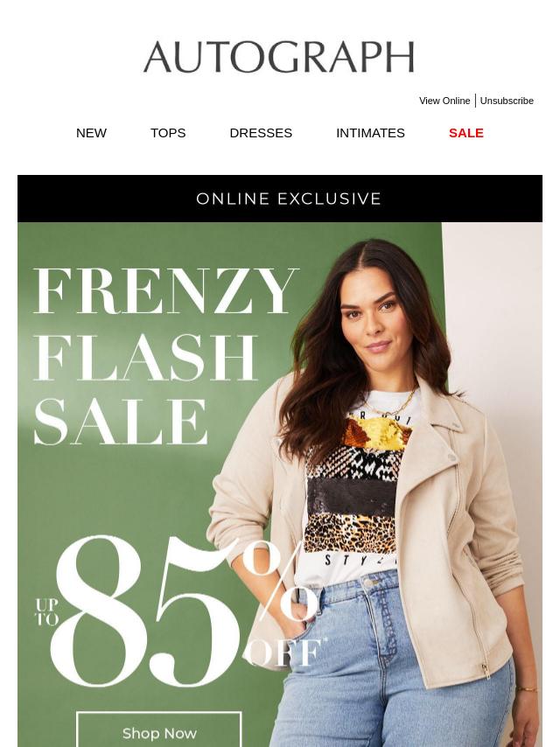Browse the DRESSES category

[261, 133]
